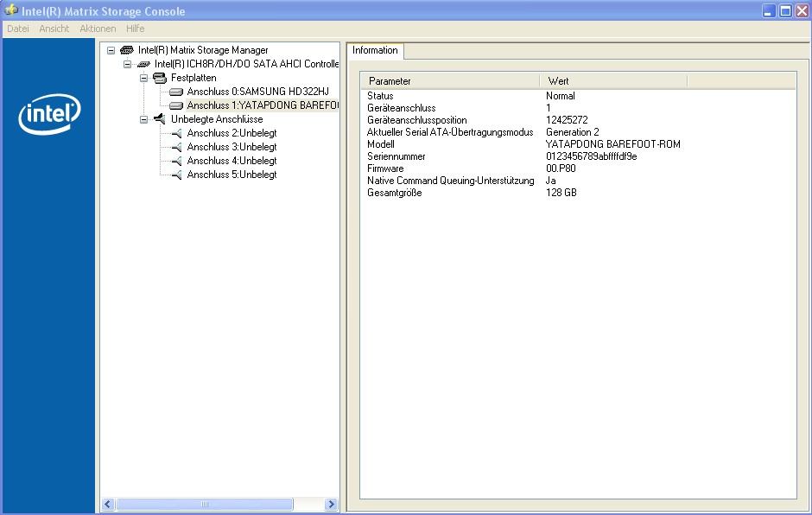Click the drive icon beside Anschluss 1 YATAPDONG
The width and height of the screenshot is (812, 515).
click(176, 105)
